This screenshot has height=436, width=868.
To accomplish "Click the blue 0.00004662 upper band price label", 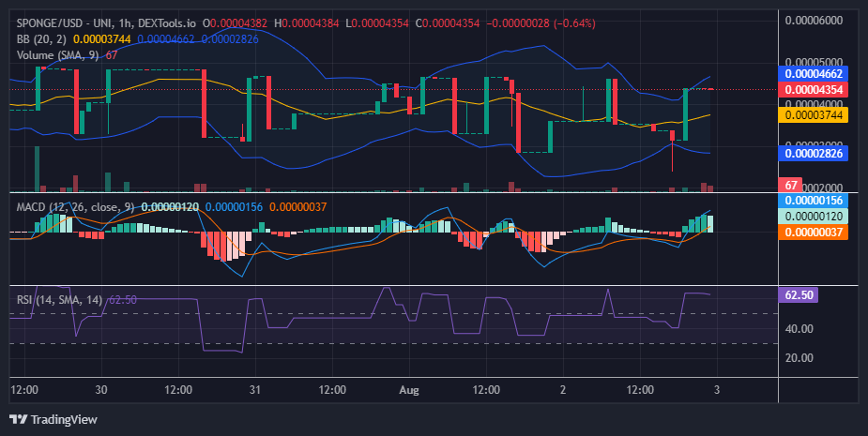I will tap(814, 73).
